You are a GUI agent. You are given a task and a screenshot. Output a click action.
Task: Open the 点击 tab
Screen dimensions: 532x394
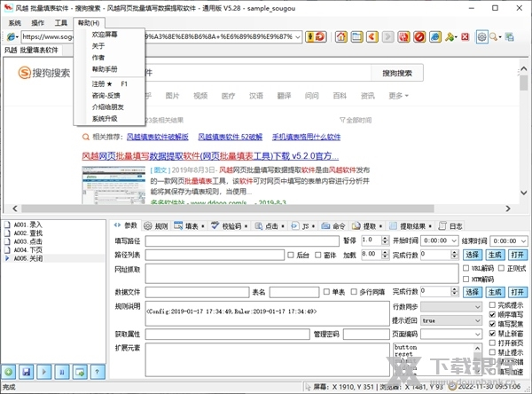[270, 226]
